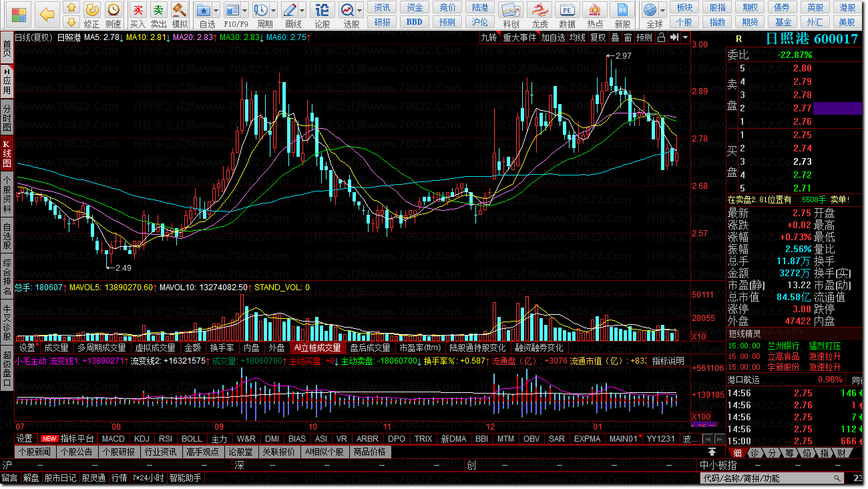Expand the 周期 period dropdown arrow
The width and height of the screenshot is (868, 489).
pyautogui.click(x=274, y=11)
